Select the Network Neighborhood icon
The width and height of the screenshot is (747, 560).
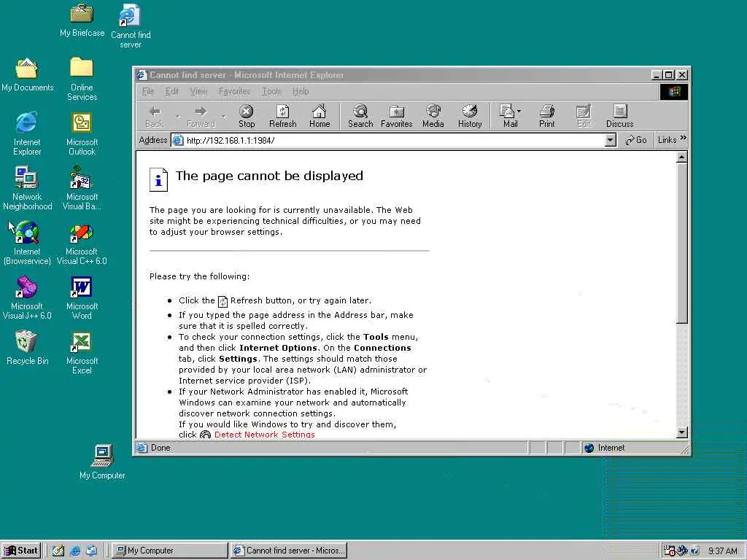tap(27, 188)
